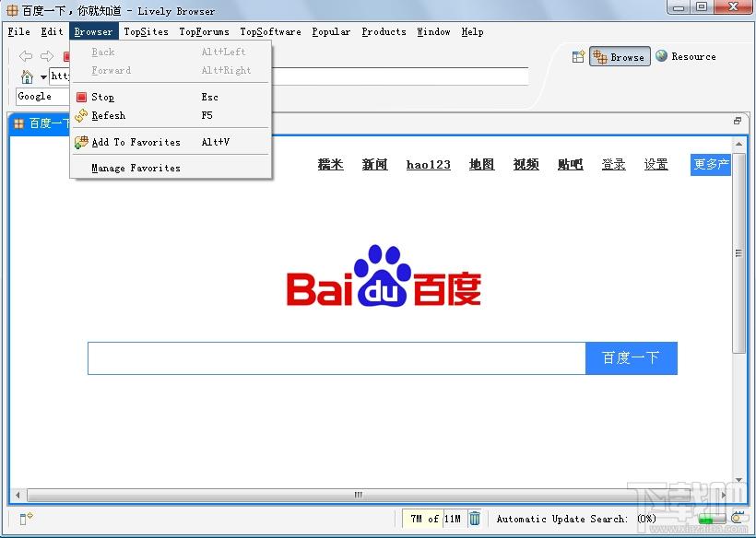The width and height of the screenshot is (756, 538).
Task: Open the 设置 settings link
Action: click(x=656, y=165)
